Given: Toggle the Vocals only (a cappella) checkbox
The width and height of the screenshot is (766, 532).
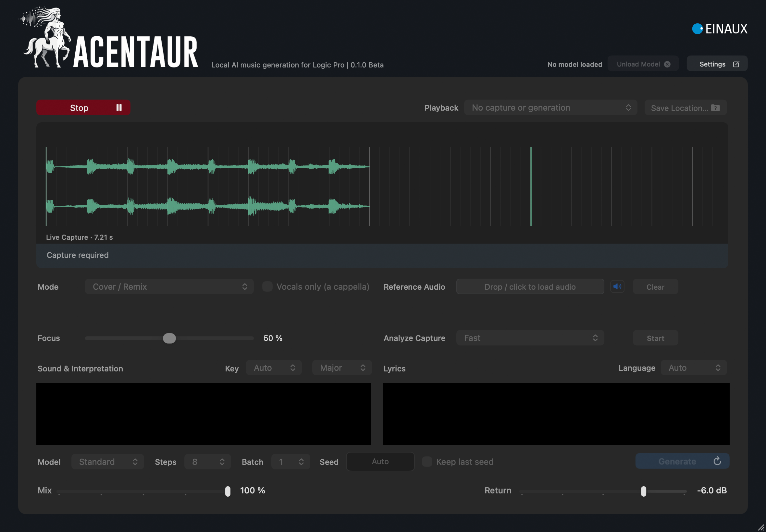Looking at the screenshot, I should pyautogui.click(x=267, y=287).
